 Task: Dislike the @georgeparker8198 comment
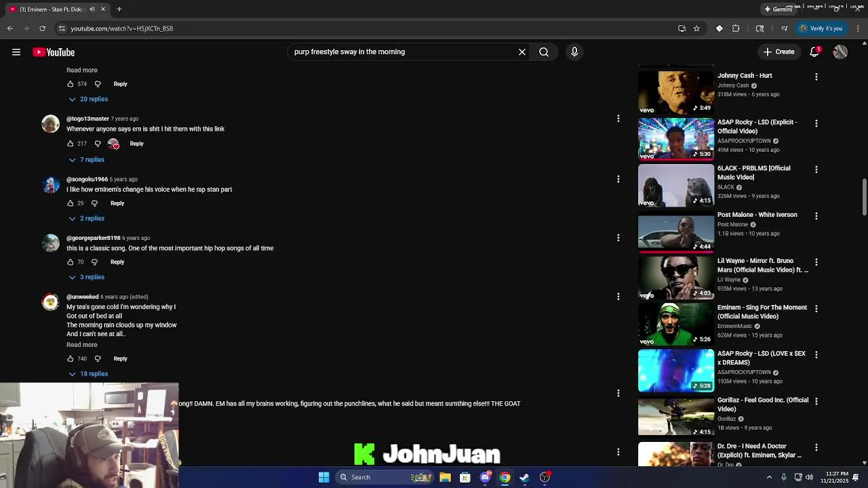coord(94,262)
